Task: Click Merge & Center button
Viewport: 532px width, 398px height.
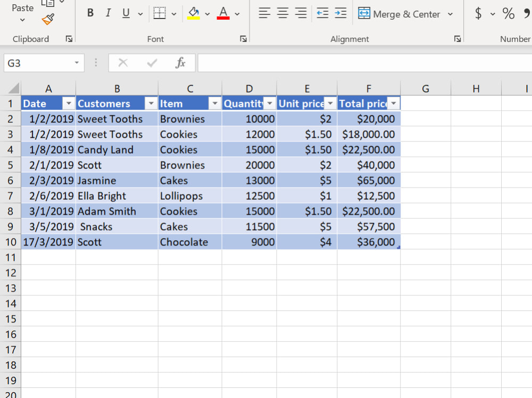Action: pyautogui.click(x=399, y=14)
